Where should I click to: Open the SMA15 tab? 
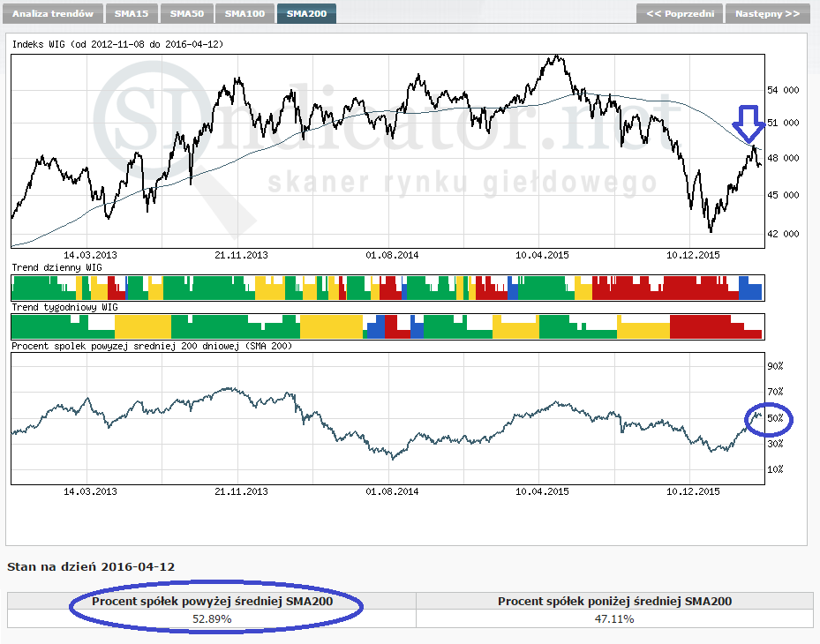click(132, 14)
